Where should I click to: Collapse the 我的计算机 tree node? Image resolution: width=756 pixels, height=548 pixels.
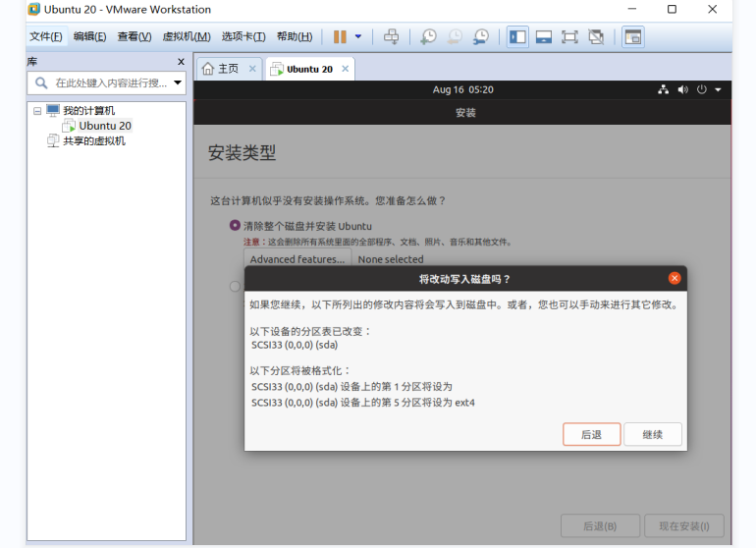point(37,111)
